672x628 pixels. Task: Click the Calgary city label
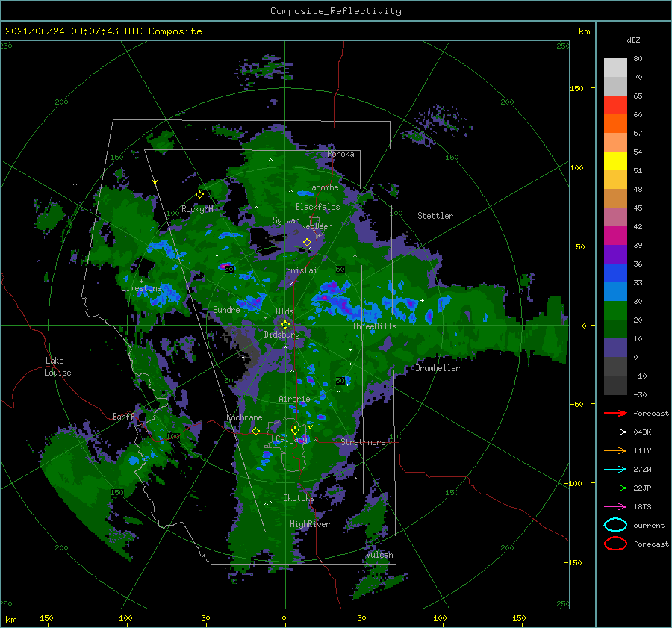click(x=291, y=439)
